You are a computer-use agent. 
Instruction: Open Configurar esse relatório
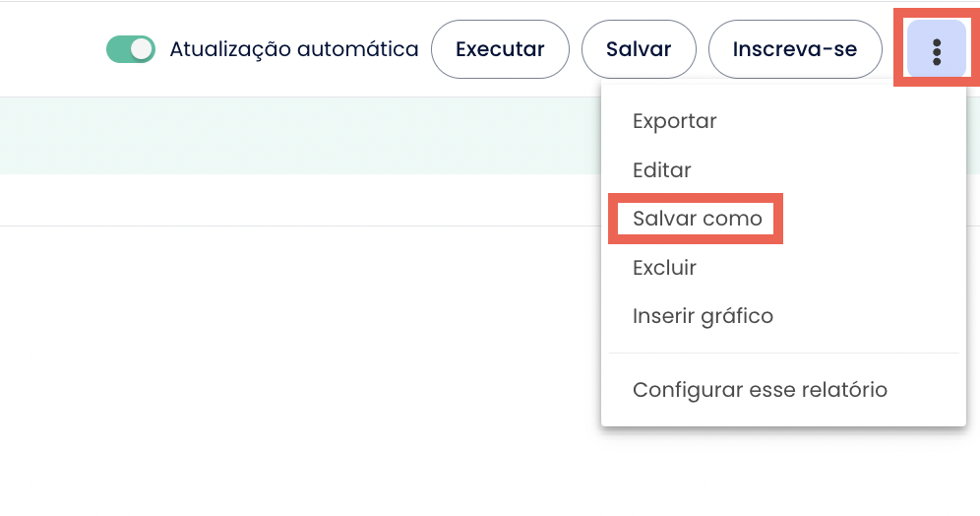[760, 390]
